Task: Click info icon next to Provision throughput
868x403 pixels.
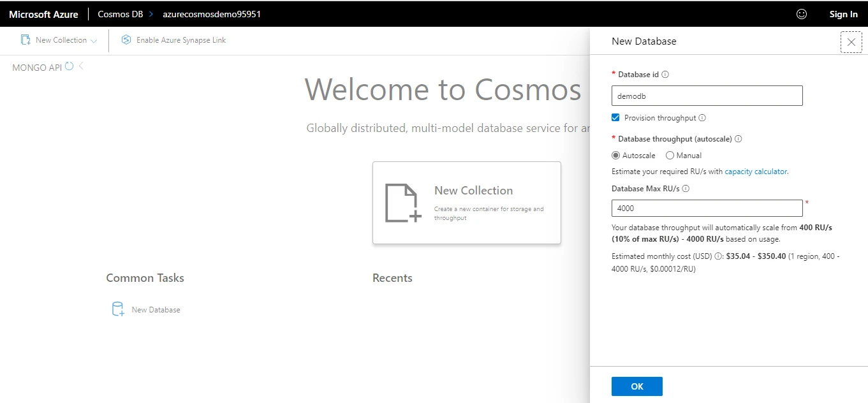Action: coord(702,118)
